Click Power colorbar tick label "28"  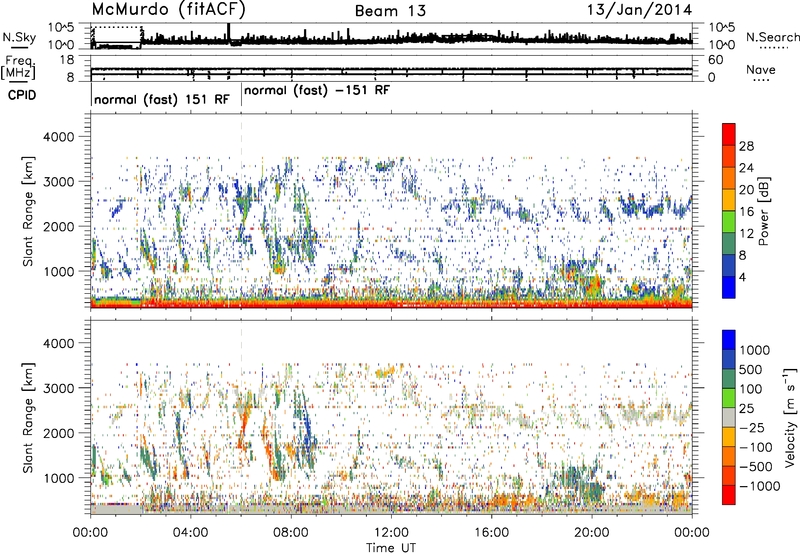746,146
